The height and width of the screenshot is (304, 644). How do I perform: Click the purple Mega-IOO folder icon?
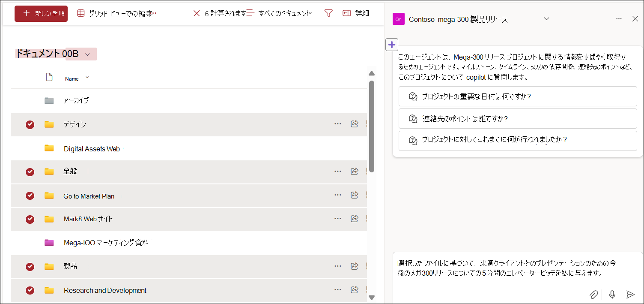click(49, 243)
